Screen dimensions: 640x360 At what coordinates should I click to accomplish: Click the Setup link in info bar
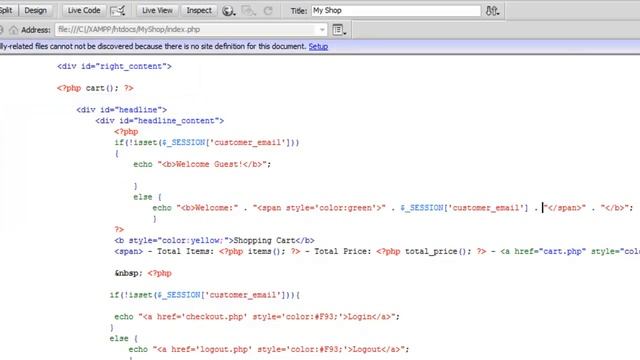click(x=318, y=47)
